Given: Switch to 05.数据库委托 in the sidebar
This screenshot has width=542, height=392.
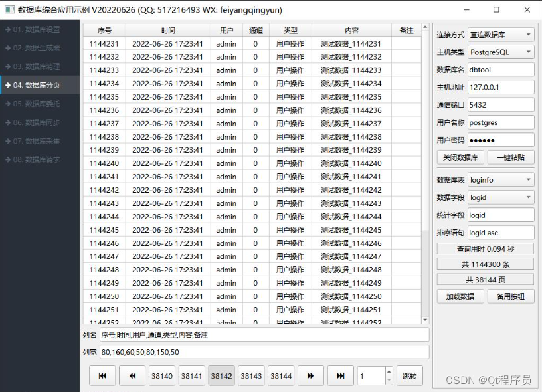Looking at the screenshot, I should tap(37, 104).
